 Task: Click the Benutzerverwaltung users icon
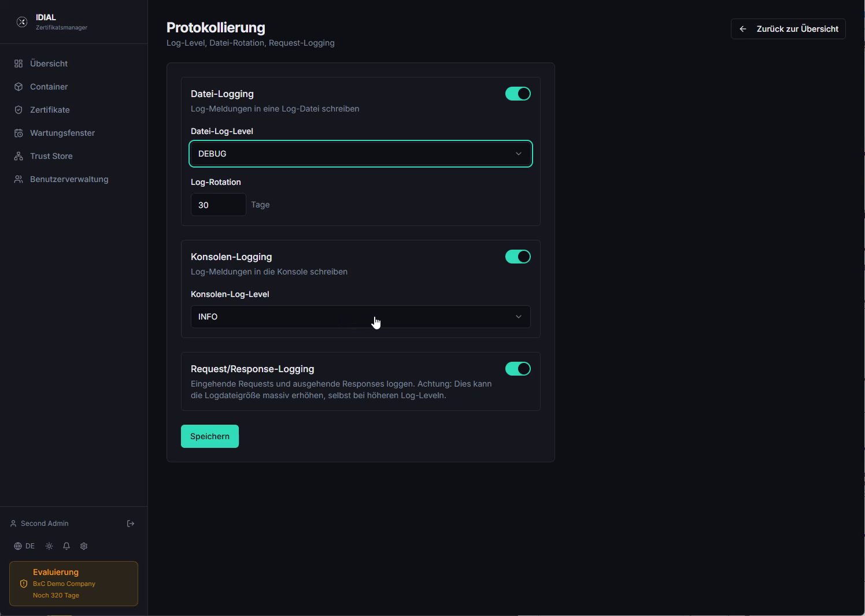(x=19, y=179)
